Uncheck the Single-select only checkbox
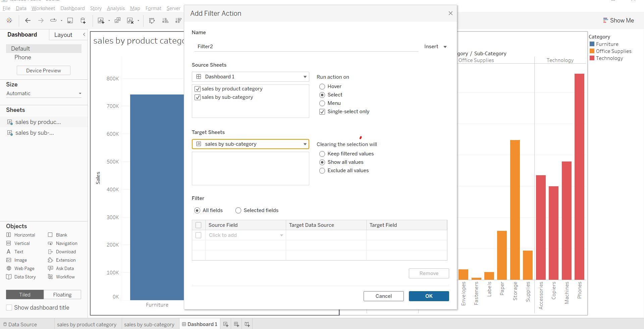 click(322, 112)
